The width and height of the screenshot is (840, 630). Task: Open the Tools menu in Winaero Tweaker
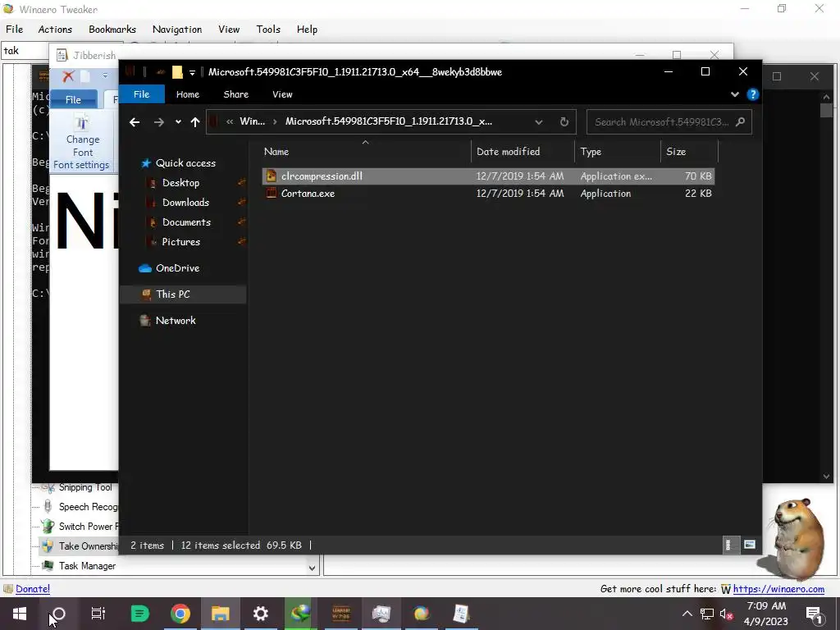point(268,30)
